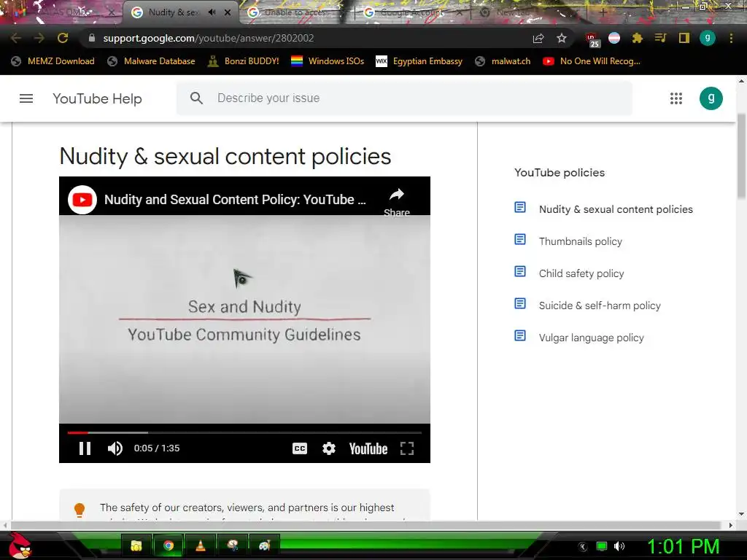Screen dimensions: 747x560
Task: Click the document icon beside Thumbnails policy
Action: click(x=520, y=239)
